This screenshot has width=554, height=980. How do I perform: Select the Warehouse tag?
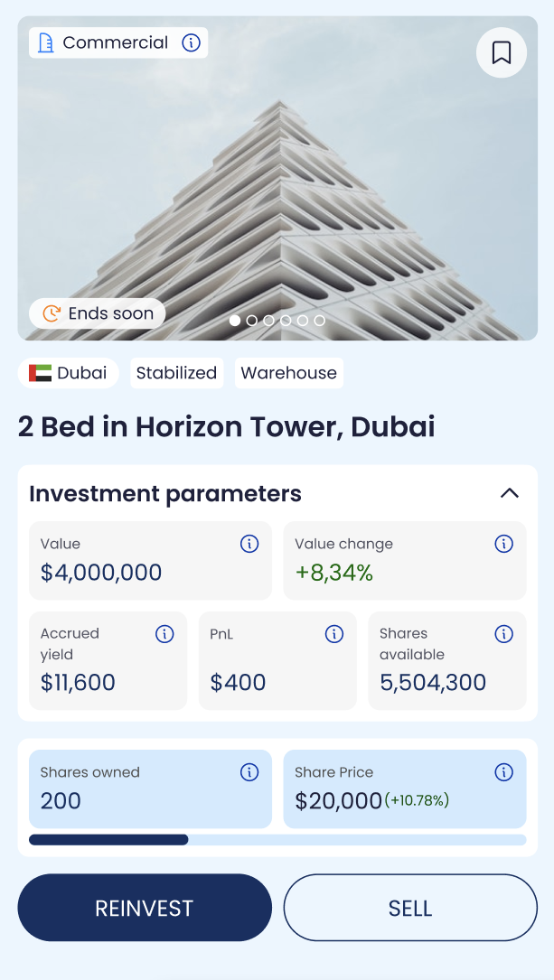pos(288,373)
